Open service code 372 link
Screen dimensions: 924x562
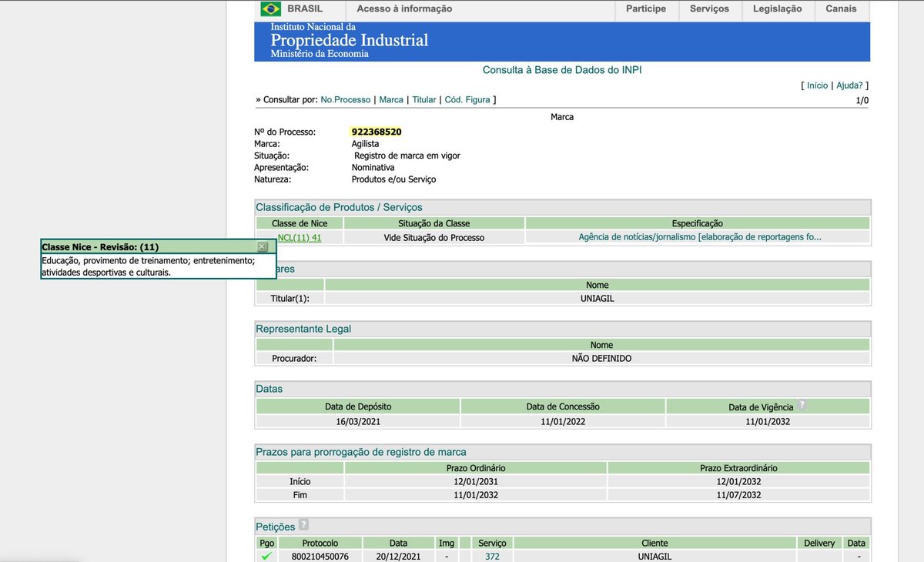tap(493, 557)
